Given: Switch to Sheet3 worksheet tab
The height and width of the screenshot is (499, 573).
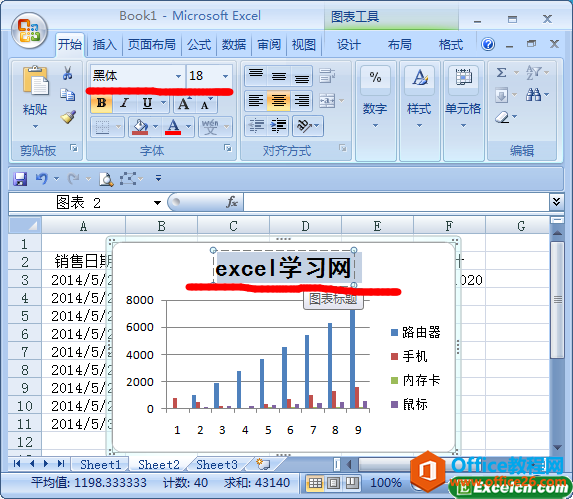Looking at the screenshot, I should (217, 464).
